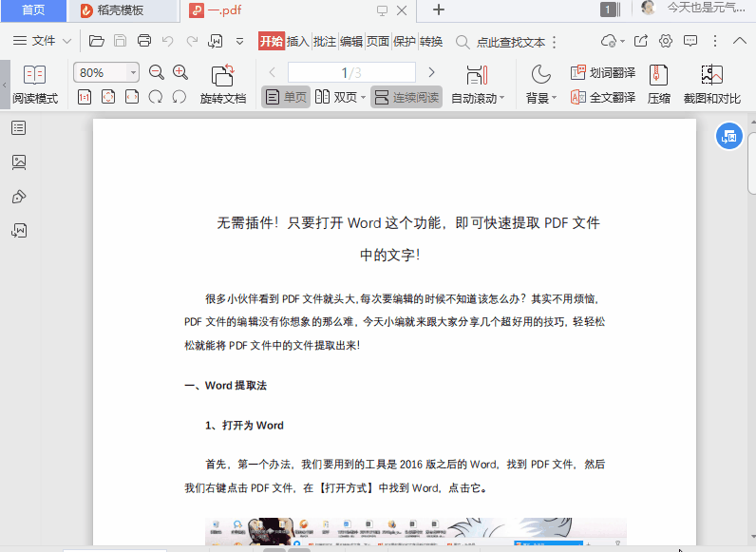The height and width of the screenshot is (552, 756).
Task: Switch to the Edit (编辑) ribbon tab
Action: point(351,42)
